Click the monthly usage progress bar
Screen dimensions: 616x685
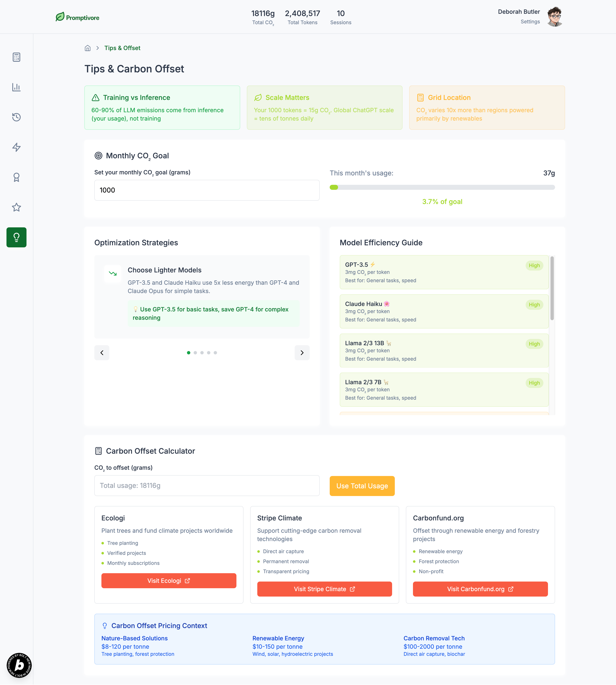442,187
